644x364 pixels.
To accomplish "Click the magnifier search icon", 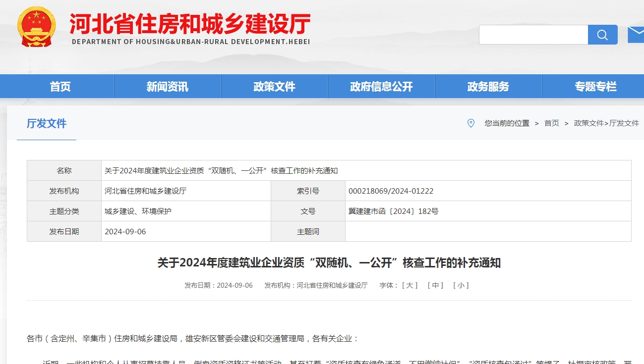I will pos(602,35).
